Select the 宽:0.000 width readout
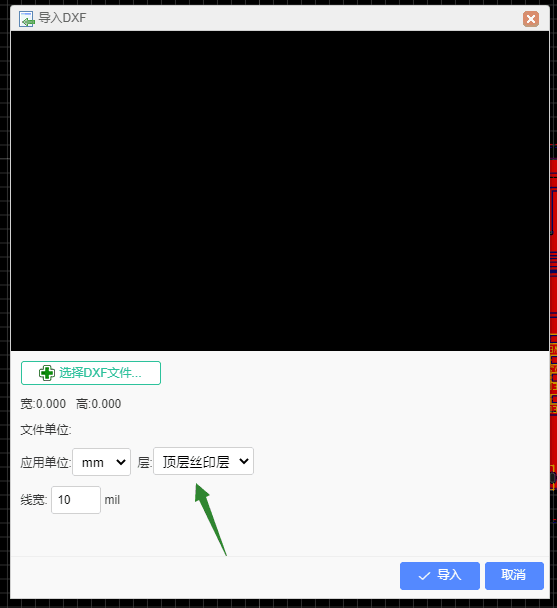Image resolution: width=557 pixels, height=608 pixels. click(x=43, y=404)
